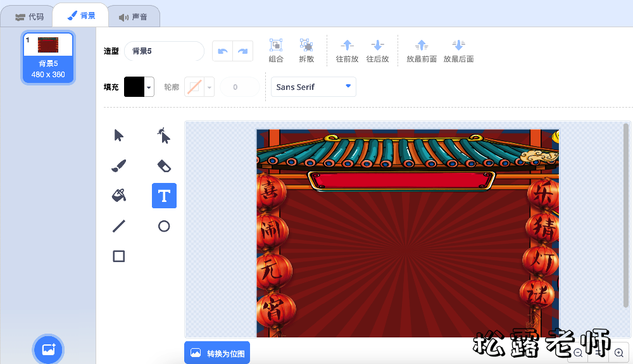Bring to front with 放最前面

coord(422,51)
